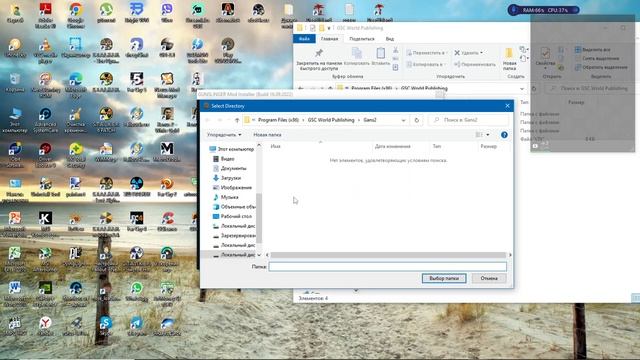Click the RAM CPU monitor widget
Screen dimensions: 640x360
click(x=544, y=10)
